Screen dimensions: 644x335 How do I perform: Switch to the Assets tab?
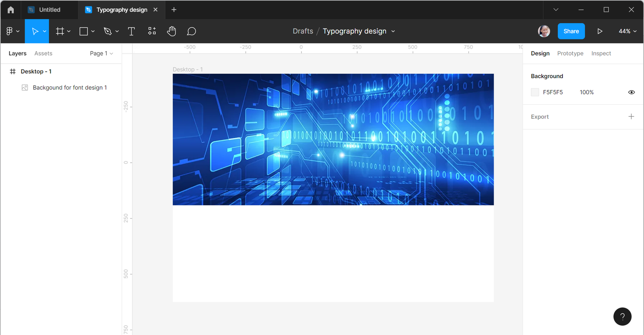(43, 54)
